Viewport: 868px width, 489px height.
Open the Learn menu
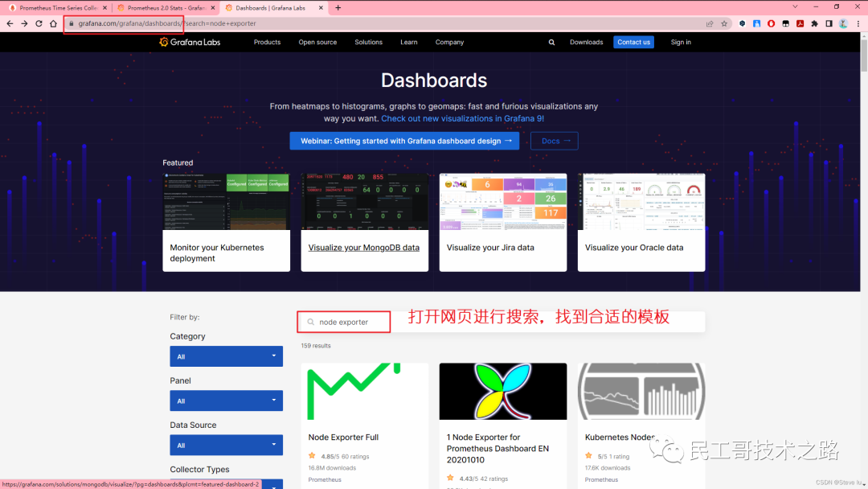click(x=409, y=42)
